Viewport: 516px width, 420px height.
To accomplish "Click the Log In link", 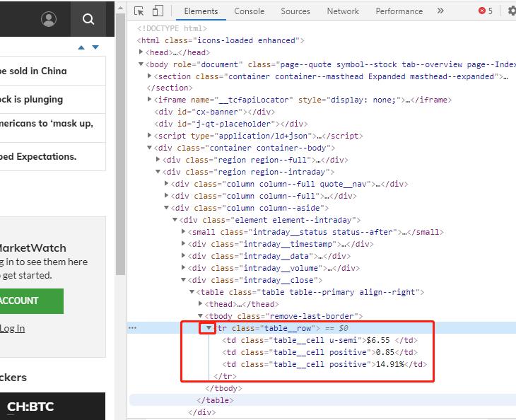I will click(x=12, y=328).
